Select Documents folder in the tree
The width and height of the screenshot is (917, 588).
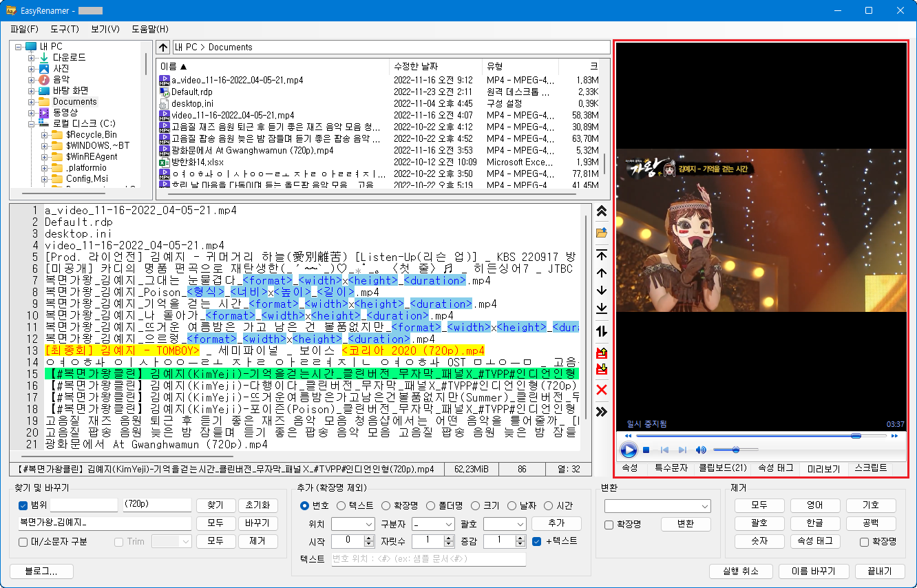click(x=75, y=102)
